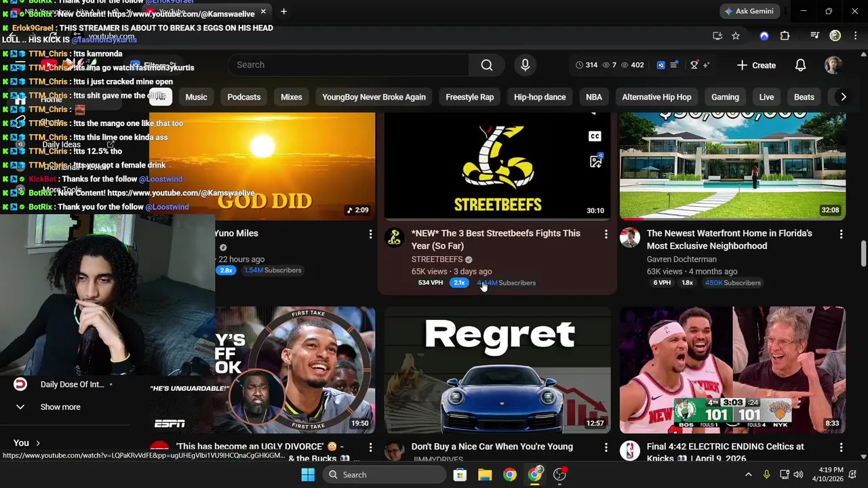Click image icon below CC on Streetbeefs thumbnail
Image resolution: width=868 pixels, height=488 pixels.
click(x=595, y=161)
